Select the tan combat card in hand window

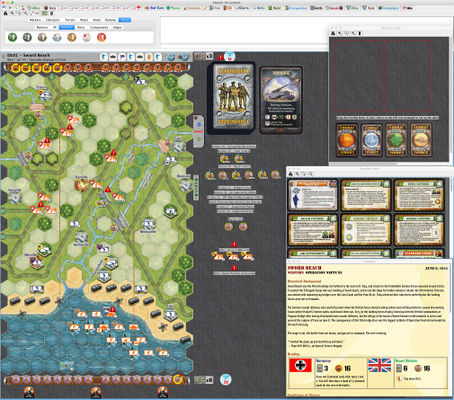point(421,140)
